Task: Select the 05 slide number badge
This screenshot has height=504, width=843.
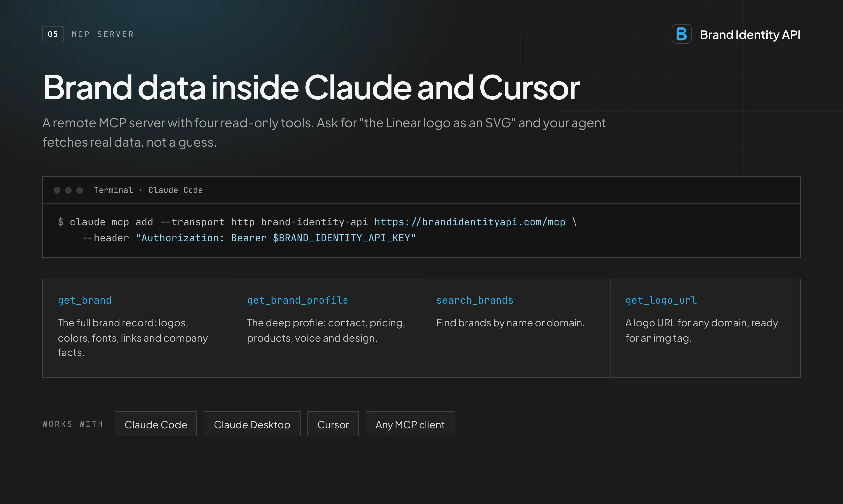Action: pyautogui.click(x=53, y=34)
